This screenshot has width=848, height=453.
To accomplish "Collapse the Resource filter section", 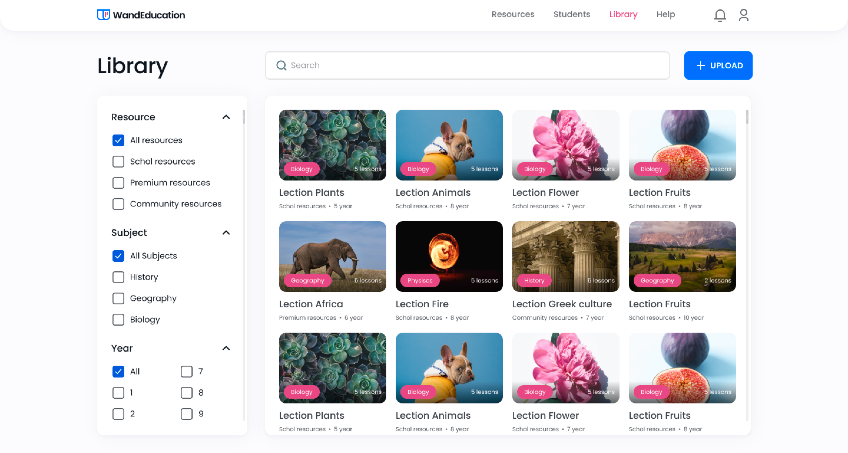I will point(226,117).
